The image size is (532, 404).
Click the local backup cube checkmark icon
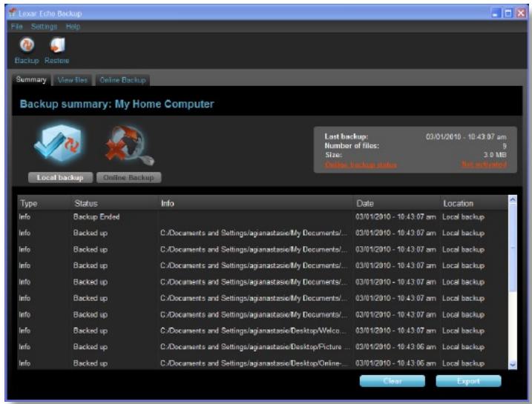pos(59,143)
